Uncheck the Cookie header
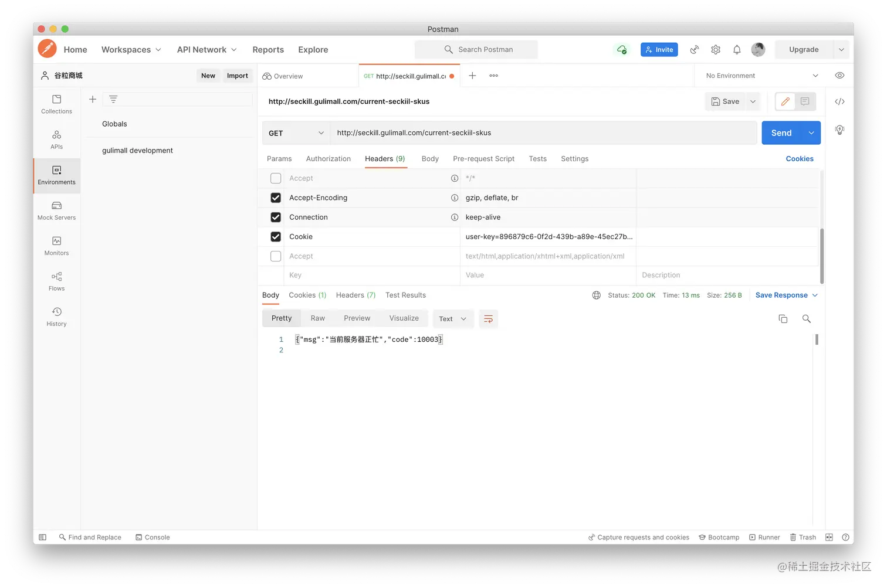 click(276, 237)
